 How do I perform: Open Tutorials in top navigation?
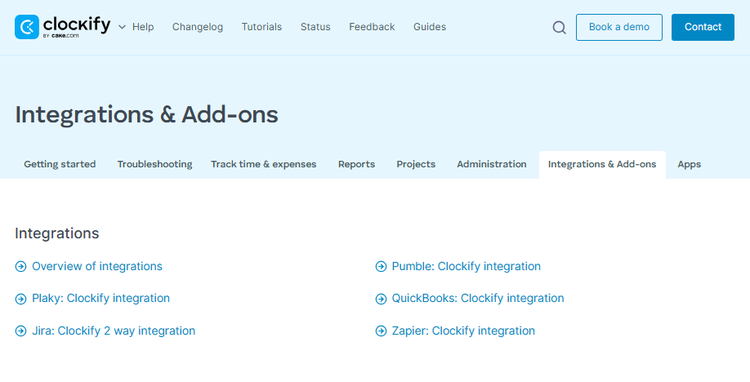coord(262,27)
